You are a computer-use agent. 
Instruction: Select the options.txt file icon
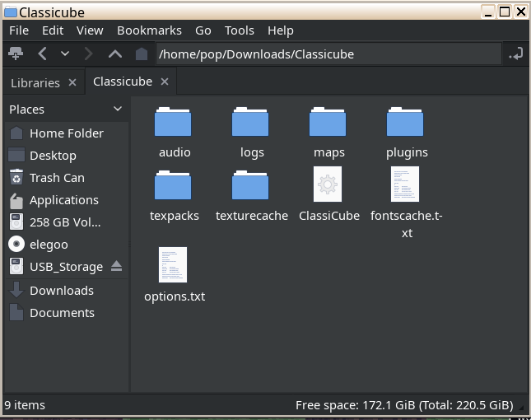(x=173, y=264)
